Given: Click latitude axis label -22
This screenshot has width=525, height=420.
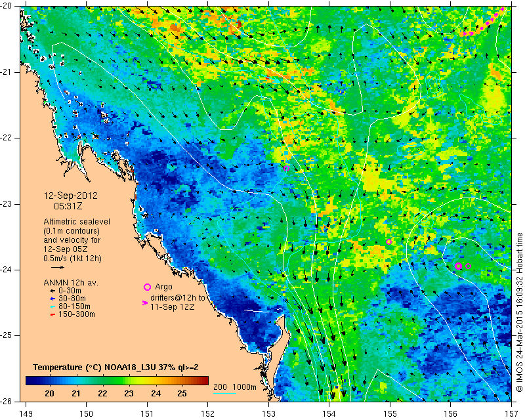Looking at the screenshot, I should click(7, 138).
